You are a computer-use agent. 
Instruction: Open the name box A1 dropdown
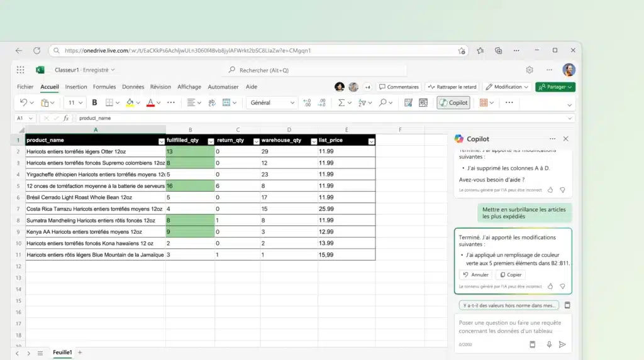[30, 118]
